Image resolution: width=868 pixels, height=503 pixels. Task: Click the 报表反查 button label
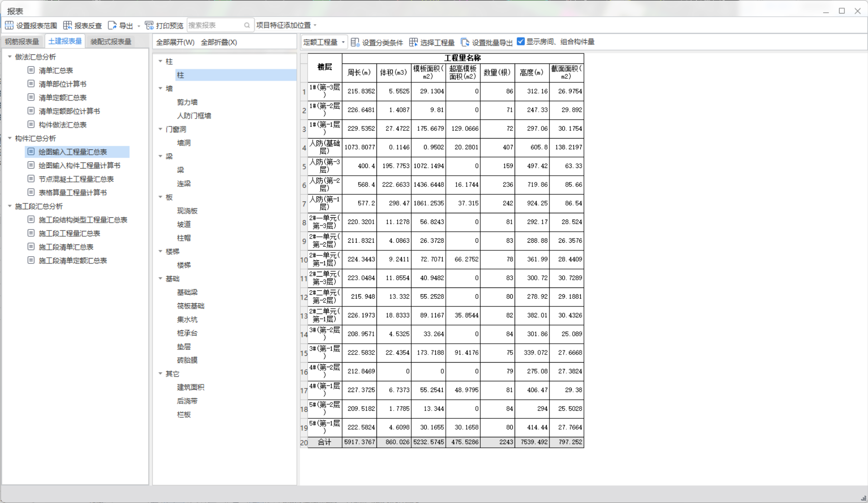[x=88, y=26]
